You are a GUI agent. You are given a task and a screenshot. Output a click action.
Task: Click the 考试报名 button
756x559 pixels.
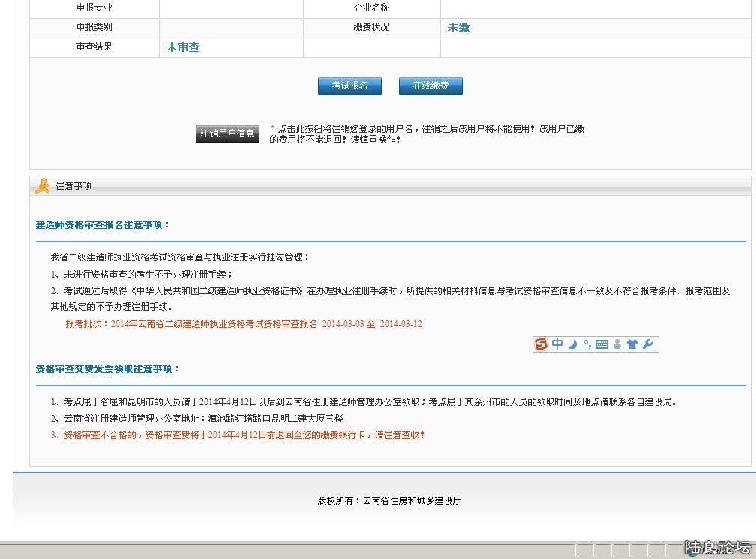coord(349,86)
